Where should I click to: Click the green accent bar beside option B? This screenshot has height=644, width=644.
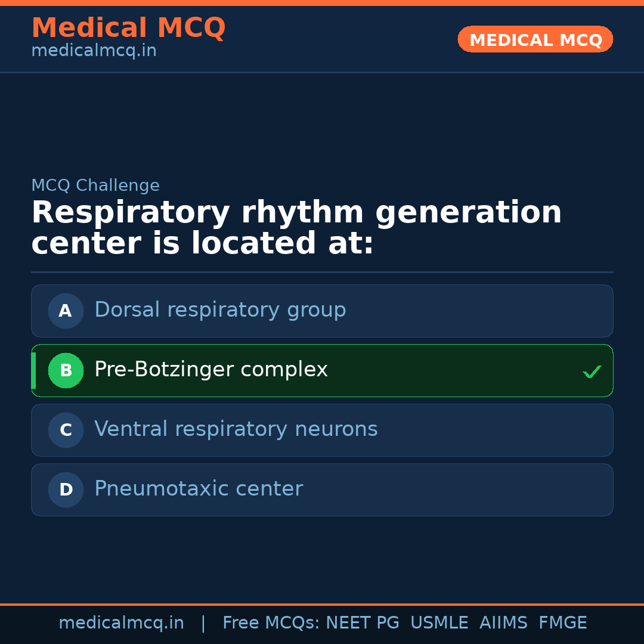[x=33, y=370]
